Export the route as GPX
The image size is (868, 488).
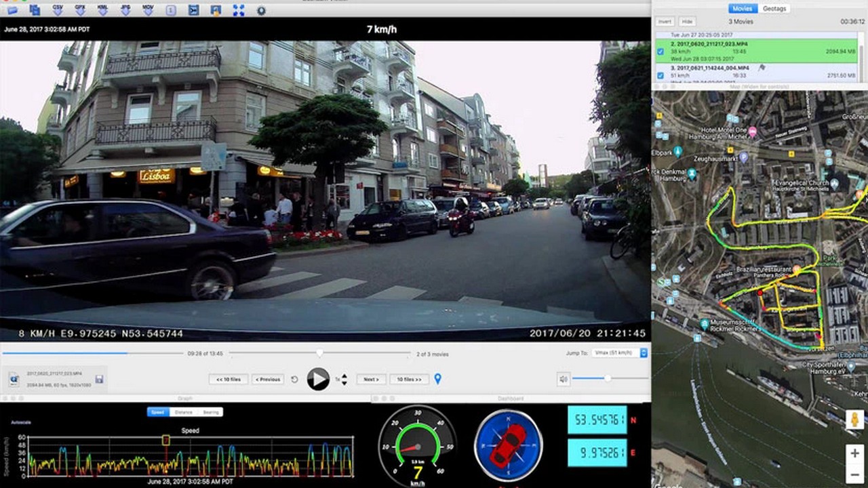tap(80, 9)
